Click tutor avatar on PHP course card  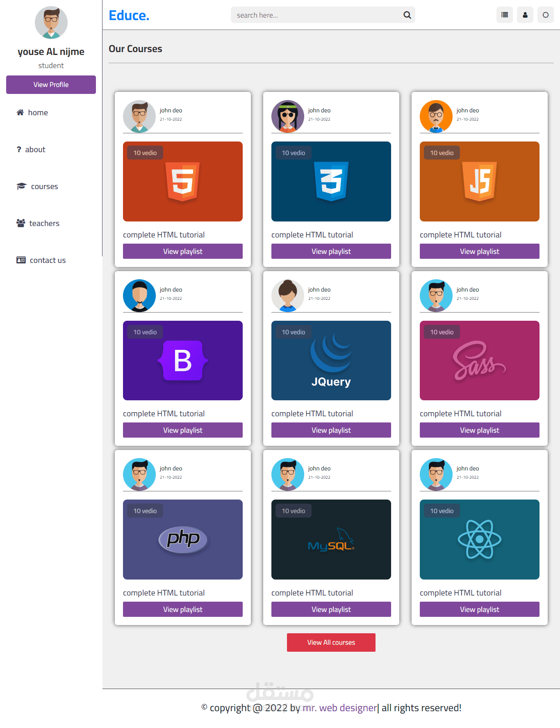click(139, 475)
